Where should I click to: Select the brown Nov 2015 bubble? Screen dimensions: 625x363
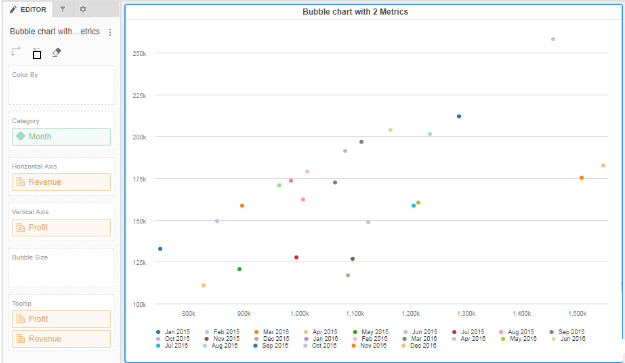pyautogui.click(x=353, y=259)
